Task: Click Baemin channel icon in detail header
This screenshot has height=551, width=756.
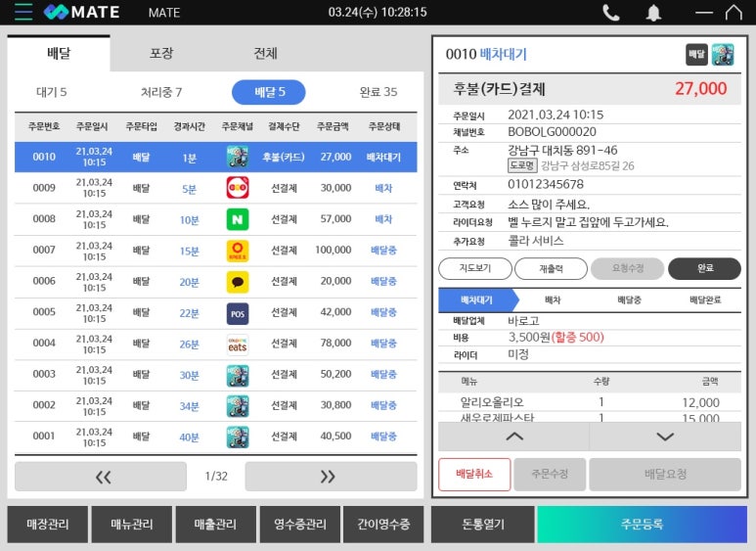Action: pos(723,54)
